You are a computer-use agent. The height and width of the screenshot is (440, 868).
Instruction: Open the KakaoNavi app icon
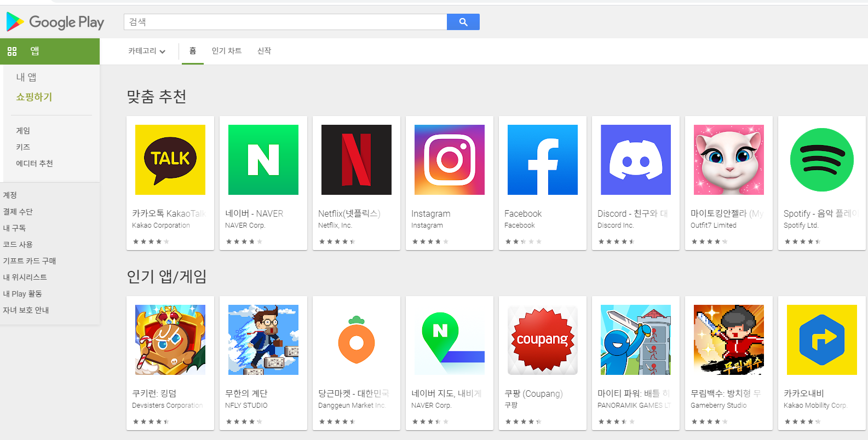tap(822, 340)
